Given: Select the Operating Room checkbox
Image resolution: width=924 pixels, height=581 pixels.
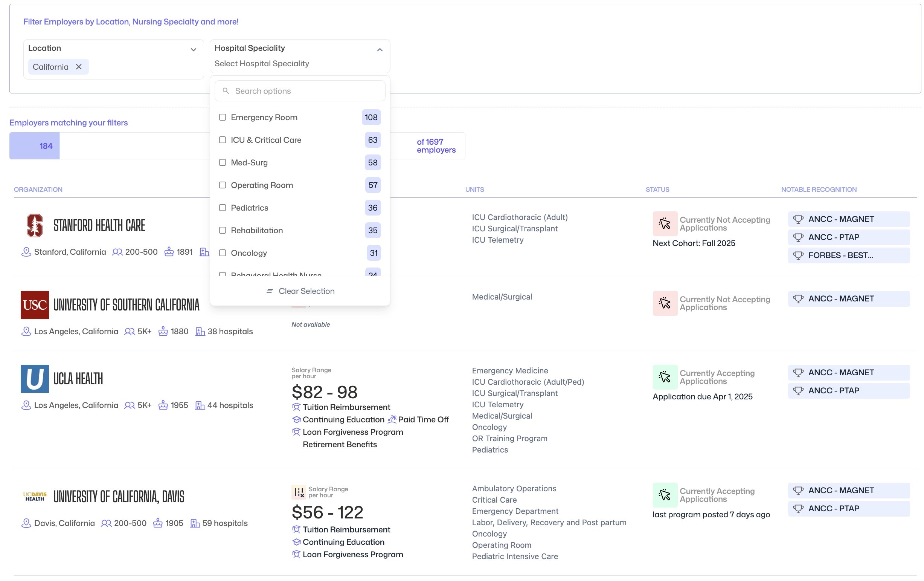Looking at the screenshot, I should [x=223, y=185].
